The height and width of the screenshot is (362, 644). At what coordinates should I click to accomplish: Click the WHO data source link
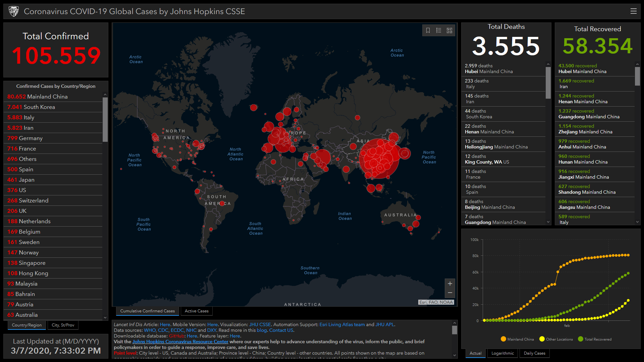point(150,330)
